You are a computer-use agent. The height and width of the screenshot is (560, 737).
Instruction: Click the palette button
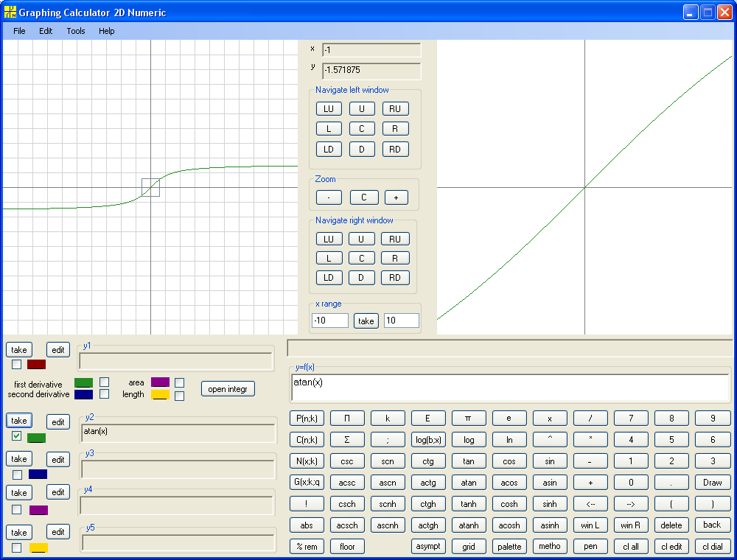(x=509, y=547)
